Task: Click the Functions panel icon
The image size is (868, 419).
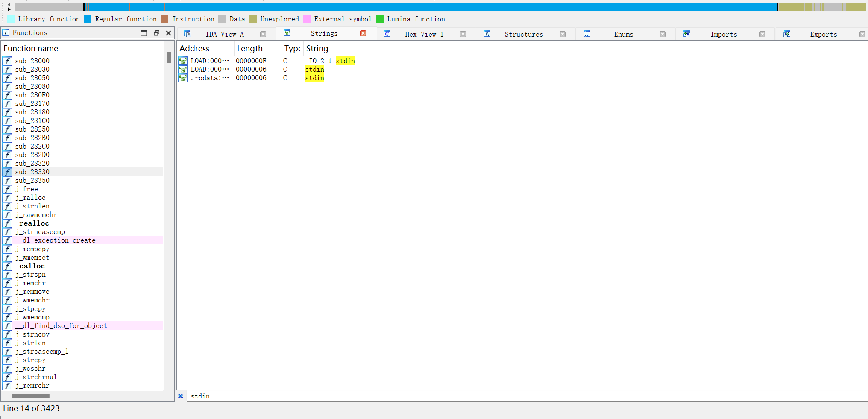Action: (6, 32)
